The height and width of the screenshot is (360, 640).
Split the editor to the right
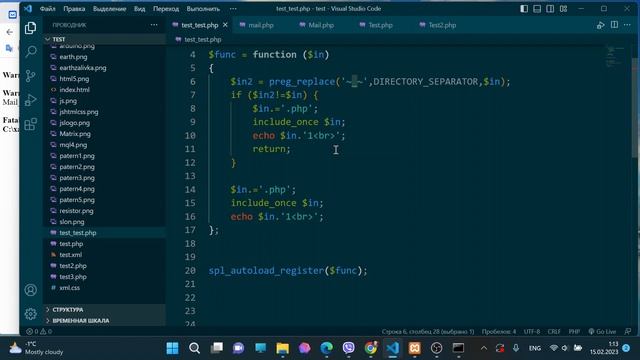click(x=614, y=25)
